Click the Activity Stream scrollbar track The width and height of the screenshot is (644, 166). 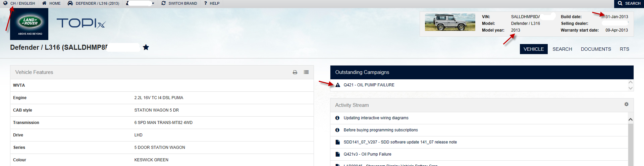pos(631,144)
